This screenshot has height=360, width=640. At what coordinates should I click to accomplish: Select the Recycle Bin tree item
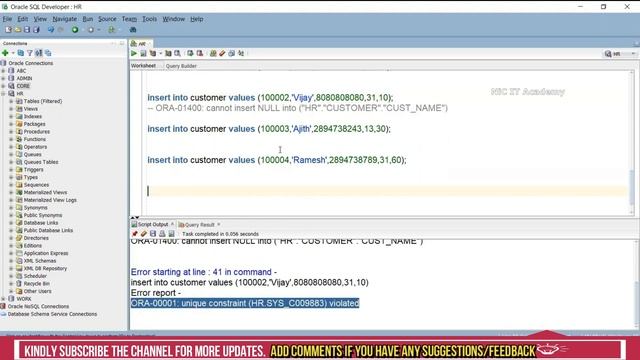36,284
